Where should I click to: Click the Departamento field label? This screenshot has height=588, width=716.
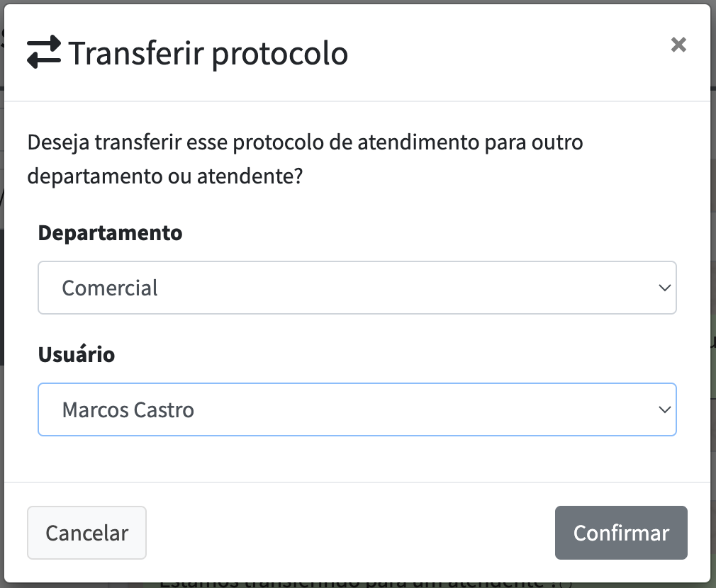[111, 232]
